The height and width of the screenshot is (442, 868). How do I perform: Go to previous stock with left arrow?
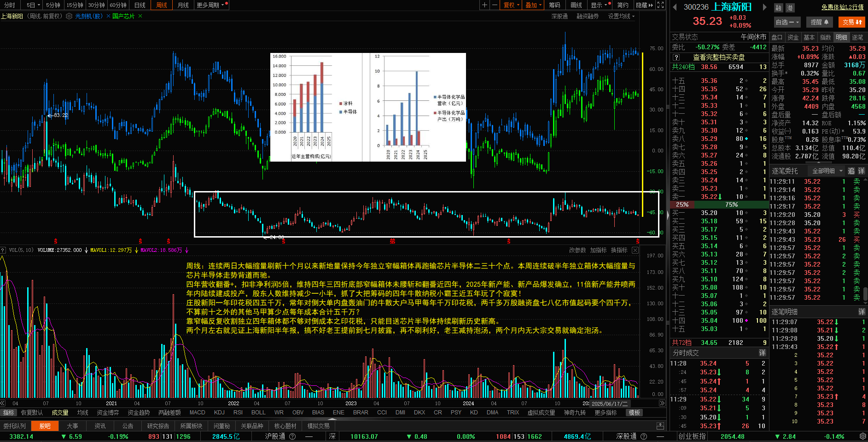(x=675, y=7)
